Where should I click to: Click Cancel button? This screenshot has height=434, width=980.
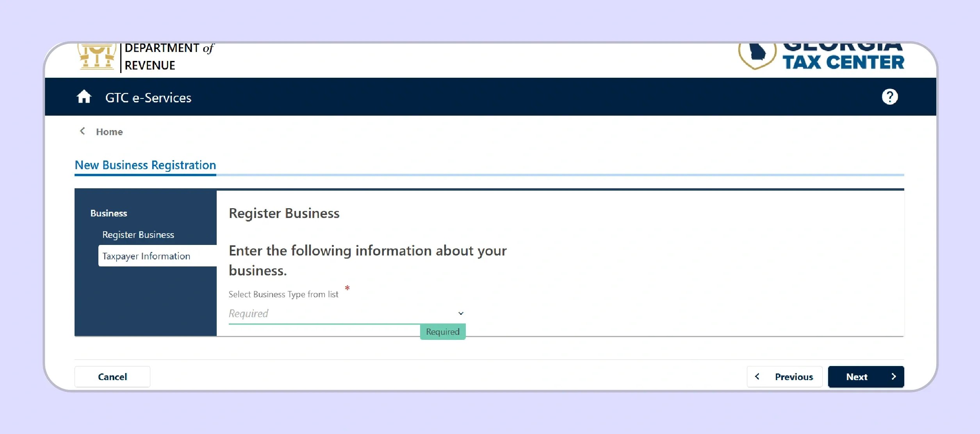tap(112, 377)
